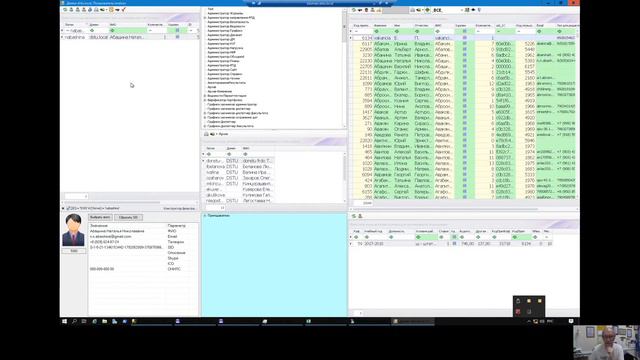This screenshot has width=640, height=360.
Task: Select Захаров row in Архив users list
Action: pyautogui.click(x=239, y=178)
